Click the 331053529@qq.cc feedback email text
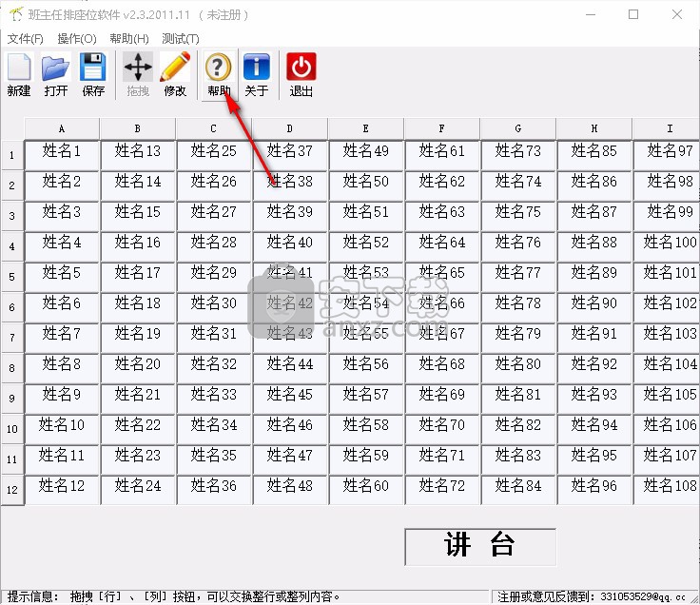700x605 pixels. (643, 596)
